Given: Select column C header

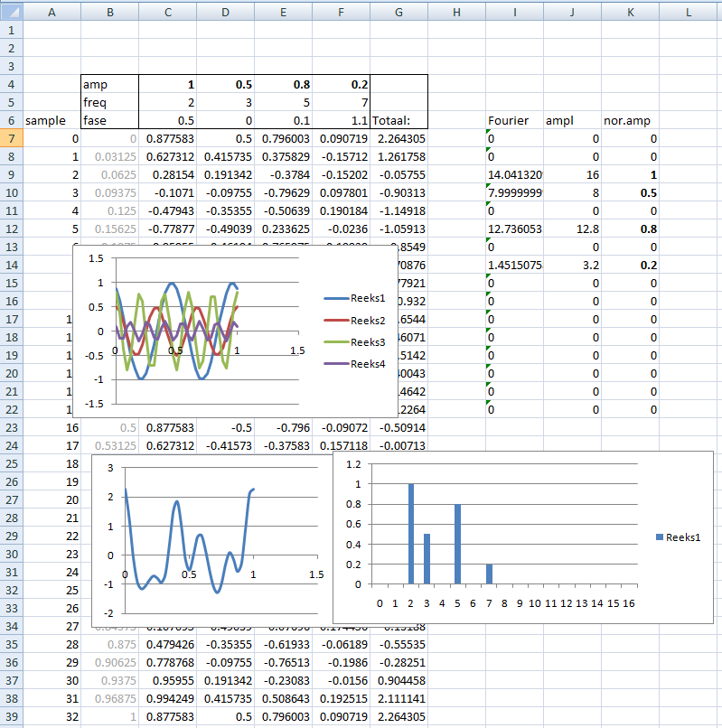Looking at the screenshot, I should point(167,12).
